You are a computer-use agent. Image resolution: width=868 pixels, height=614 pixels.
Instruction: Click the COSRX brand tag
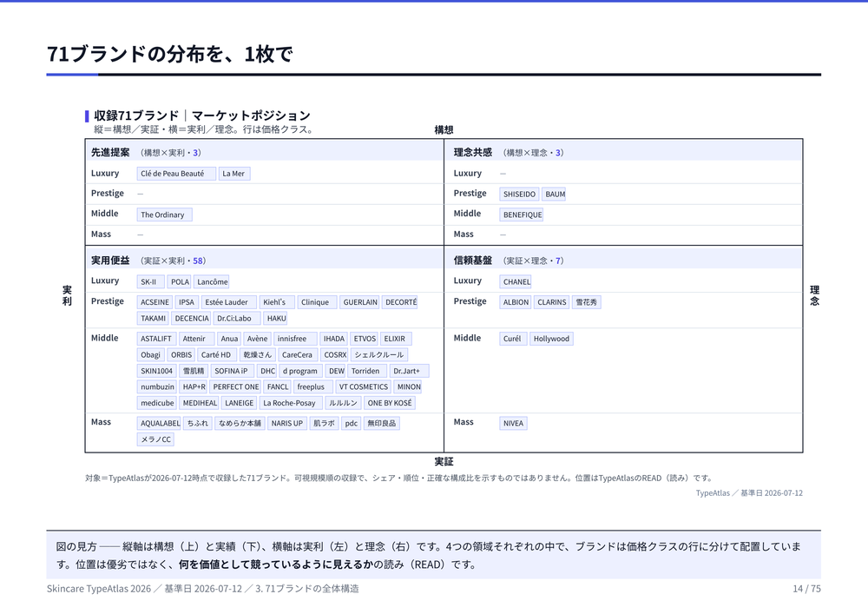click(x=334, y=355)
